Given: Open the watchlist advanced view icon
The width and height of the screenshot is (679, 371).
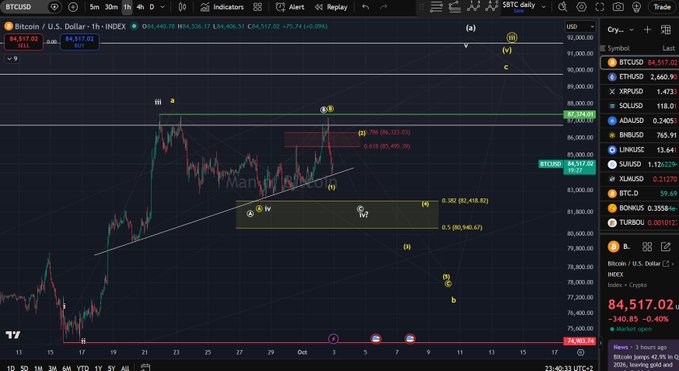Looking at the screenshot, I should pos(666,29).
